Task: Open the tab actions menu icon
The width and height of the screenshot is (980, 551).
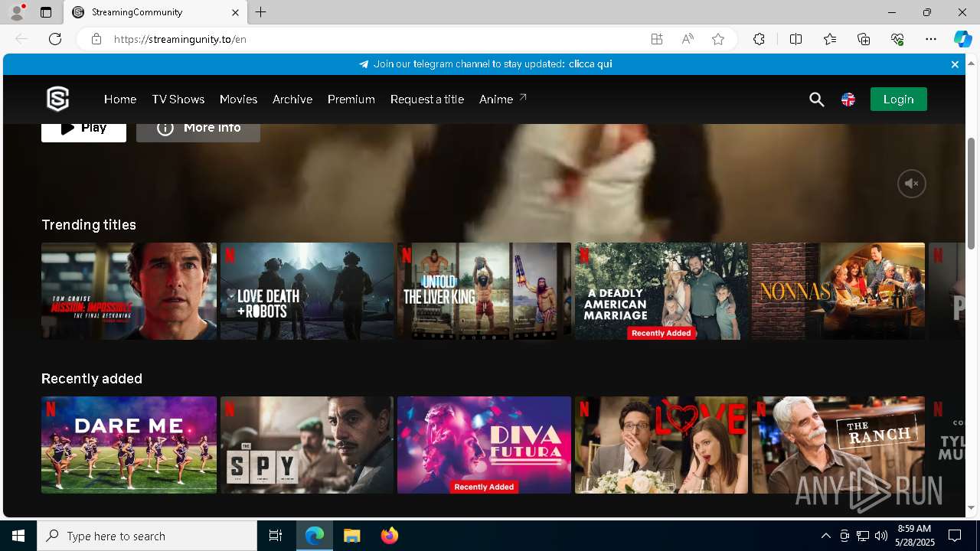Action: [x=46, y=12]
